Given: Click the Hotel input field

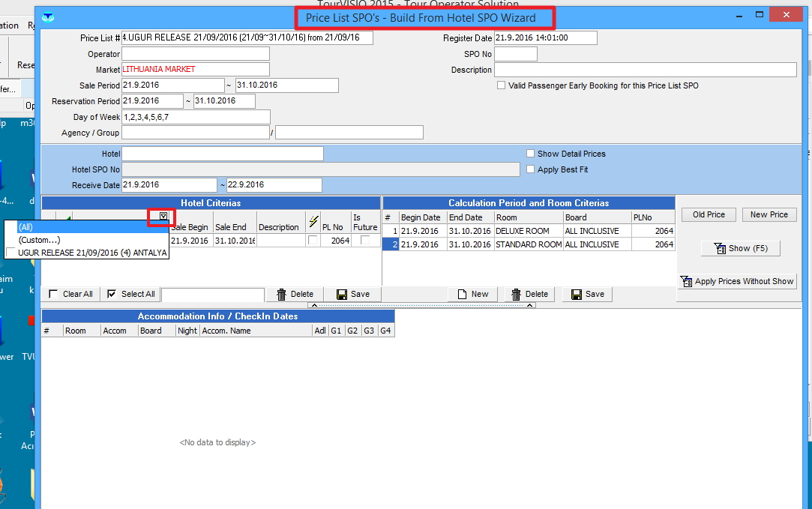Looking at the screenshot, I should 223,154.
